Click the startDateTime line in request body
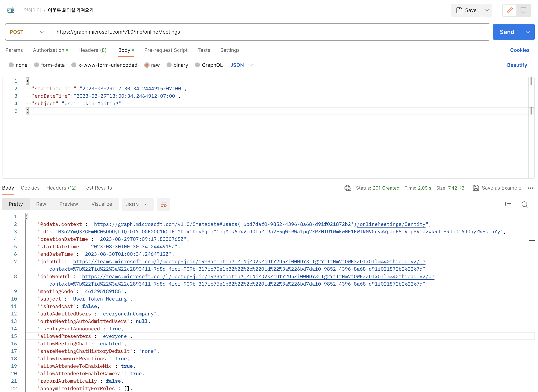 coord(109,89)
